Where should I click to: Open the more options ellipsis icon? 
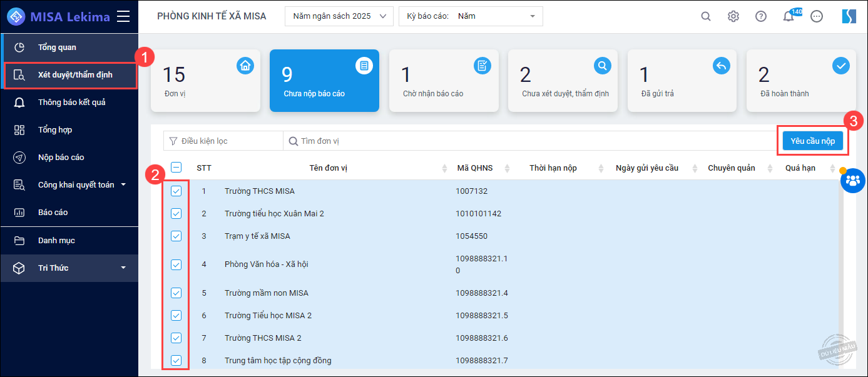[816, 16]
